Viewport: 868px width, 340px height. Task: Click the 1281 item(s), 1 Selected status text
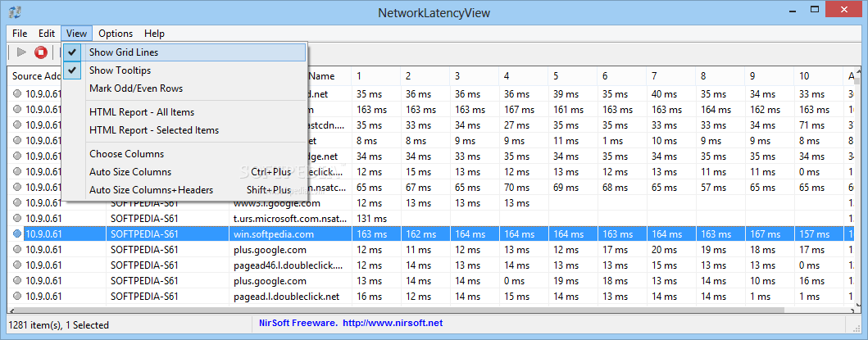[x=61, y=325]
